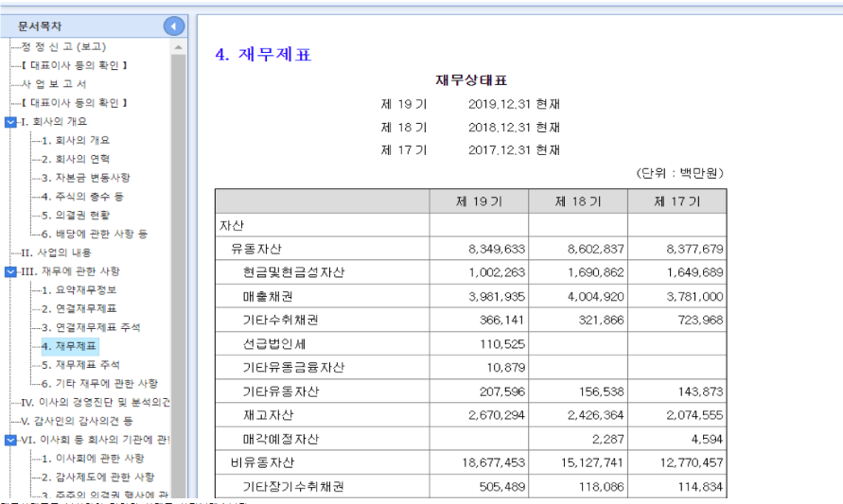Click the 제 17 기 column header
This screenshot has width=843, height=504.
pyautogui.click(x=676, y=201)
